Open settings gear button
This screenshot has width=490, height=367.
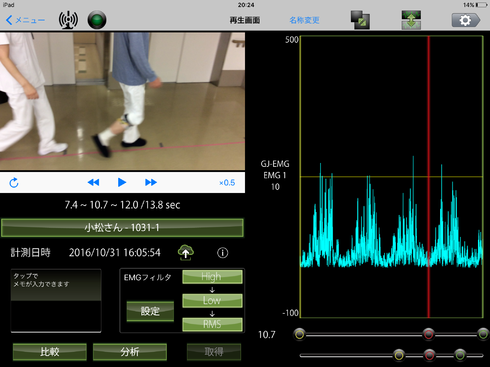[x=466, y=20]
